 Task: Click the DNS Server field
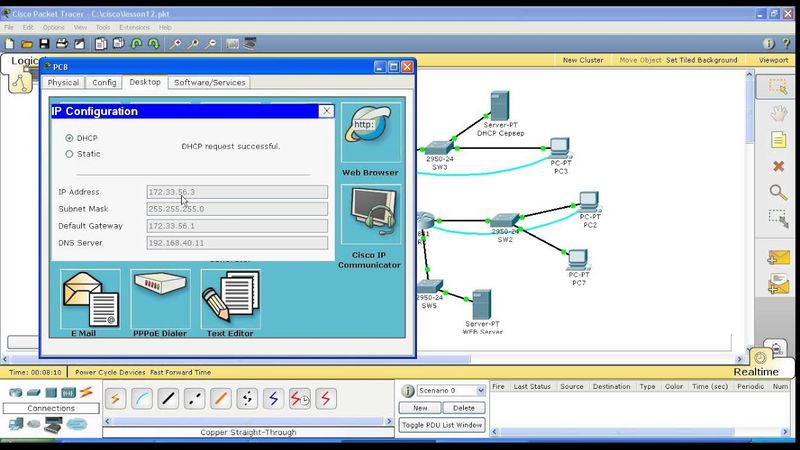tap(237, 243)
